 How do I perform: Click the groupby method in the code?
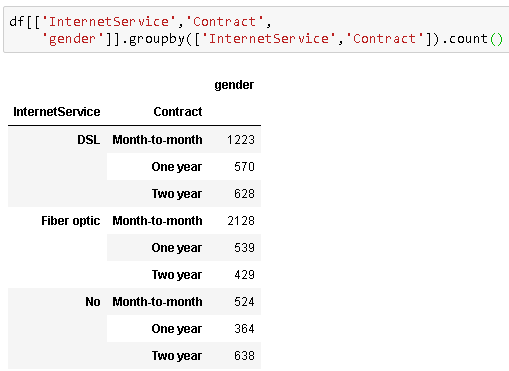point(156,39)
